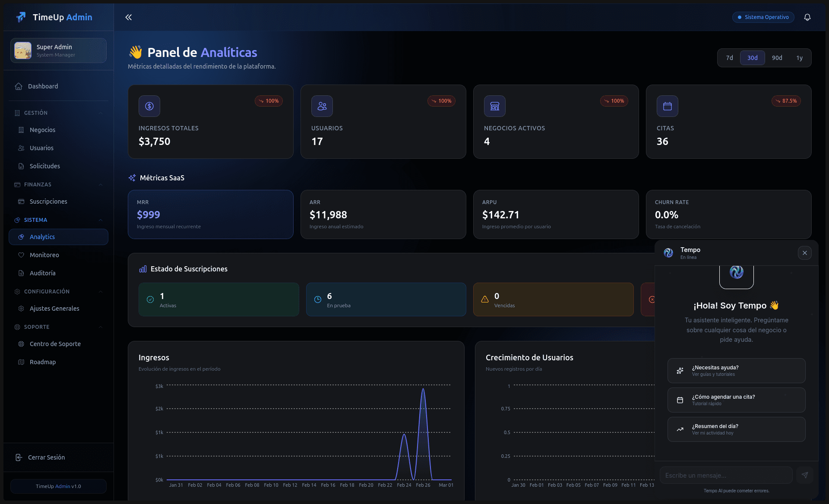The height and width of the screenshot is (504, 829).
Task: Click the Cerrar Sesión button
Action: click(x=46, y=457)
